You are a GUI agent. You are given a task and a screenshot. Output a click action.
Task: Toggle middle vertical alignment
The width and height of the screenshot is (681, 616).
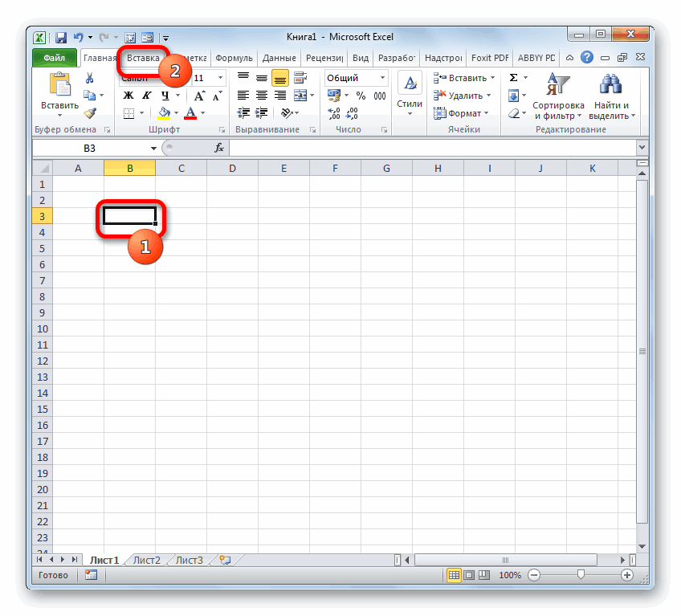click(x=262, y=78)
